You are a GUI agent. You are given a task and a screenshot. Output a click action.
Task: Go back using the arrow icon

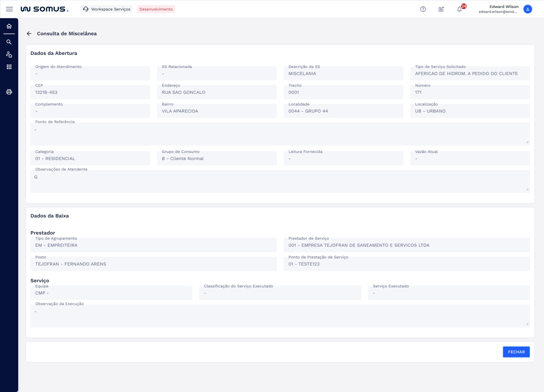pyautogui.click(x=29, y=34)
